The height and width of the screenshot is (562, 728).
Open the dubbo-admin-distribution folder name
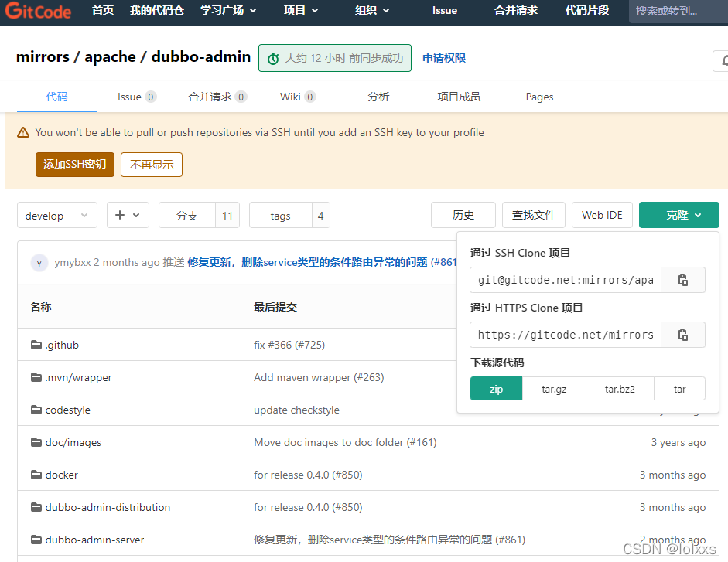[x=108, y=507]
